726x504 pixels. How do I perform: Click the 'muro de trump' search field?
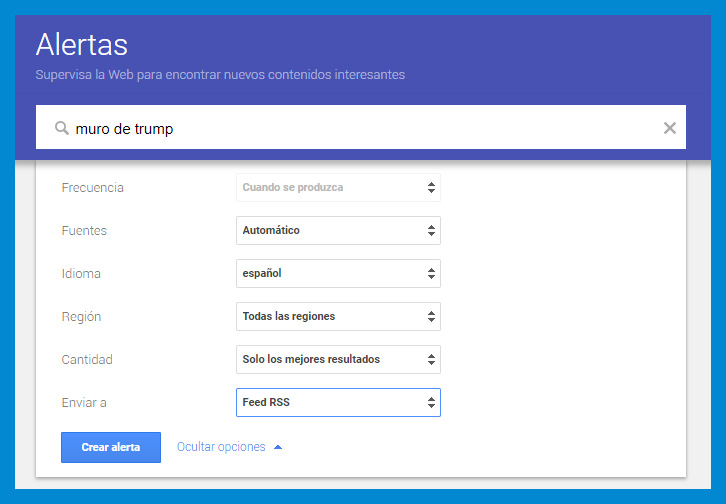coord(361,127)
